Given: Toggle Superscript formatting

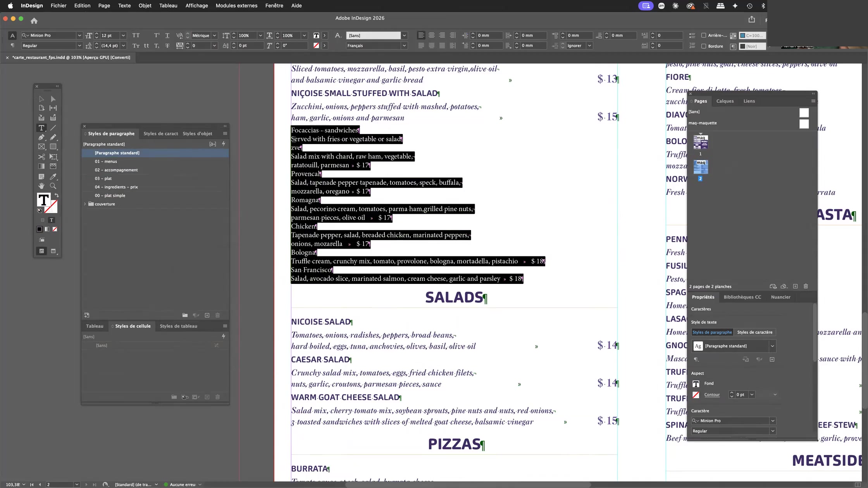Looking at the screenshot, I should tap(157, 35).
